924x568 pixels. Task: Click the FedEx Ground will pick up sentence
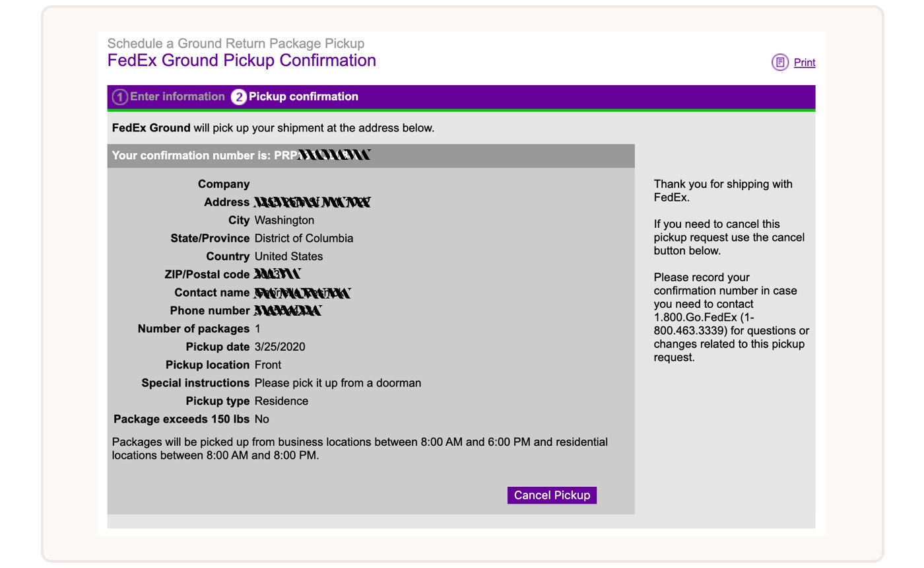point(273,128)
